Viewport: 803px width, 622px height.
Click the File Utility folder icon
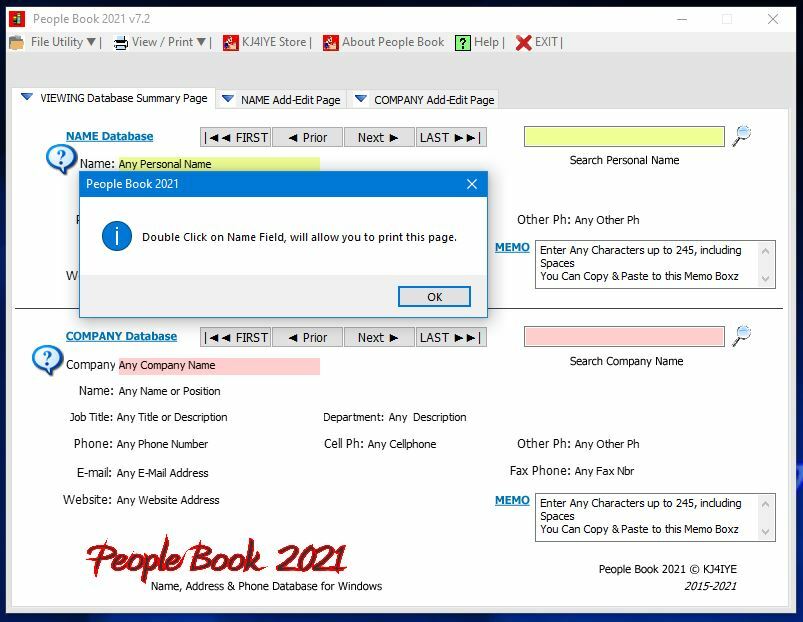coord(16,42)
